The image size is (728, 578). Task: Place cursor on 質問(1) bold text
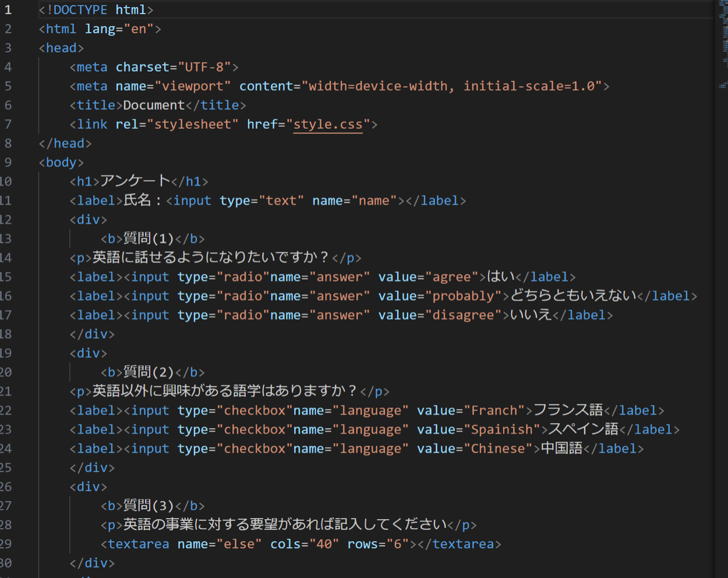coord(149,239)
